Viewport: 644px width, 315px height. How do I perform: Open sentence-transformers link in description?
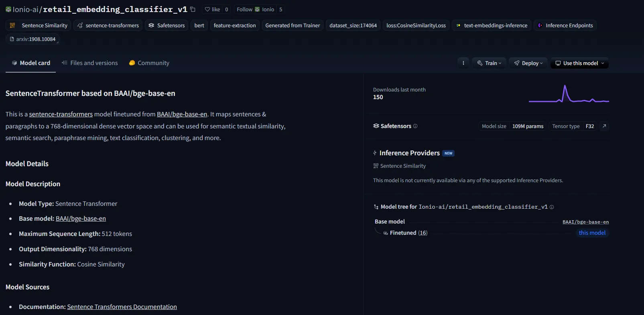click(x=61, y=114)
